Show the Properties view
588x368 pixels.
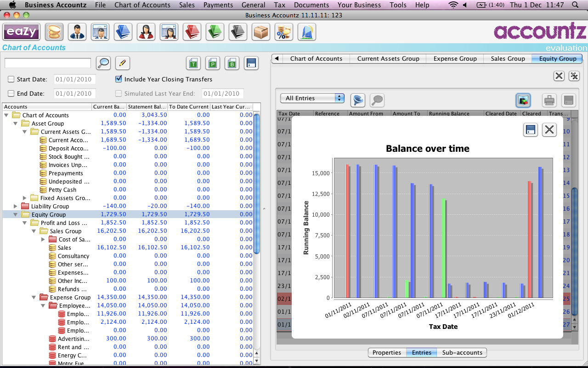(x=387, y=353)
